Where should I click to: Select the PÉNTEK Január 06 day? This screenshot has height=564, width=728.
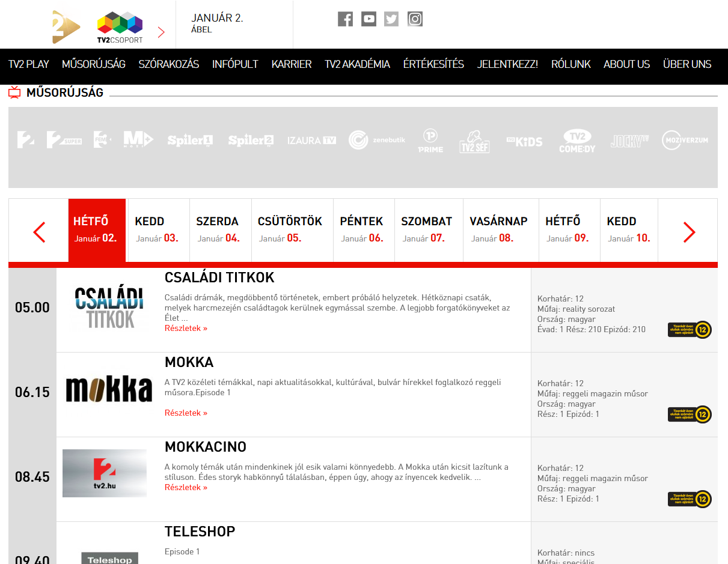pos(362,230)
